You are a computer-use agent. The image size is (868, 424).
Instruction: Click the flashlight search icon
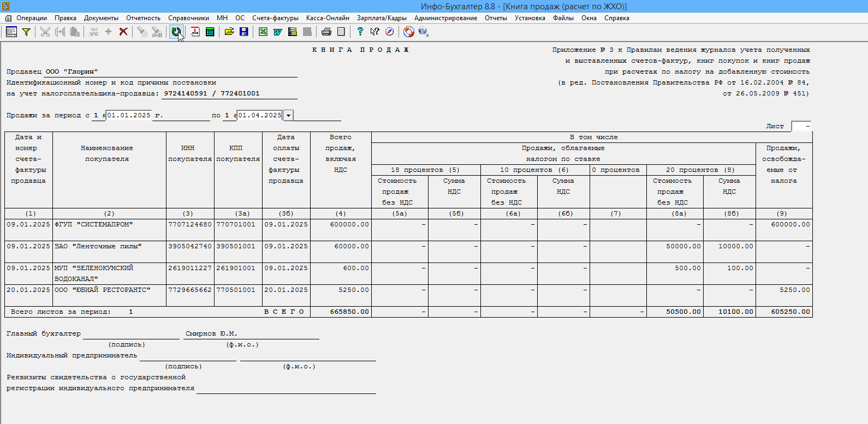[x=142, y=32]
